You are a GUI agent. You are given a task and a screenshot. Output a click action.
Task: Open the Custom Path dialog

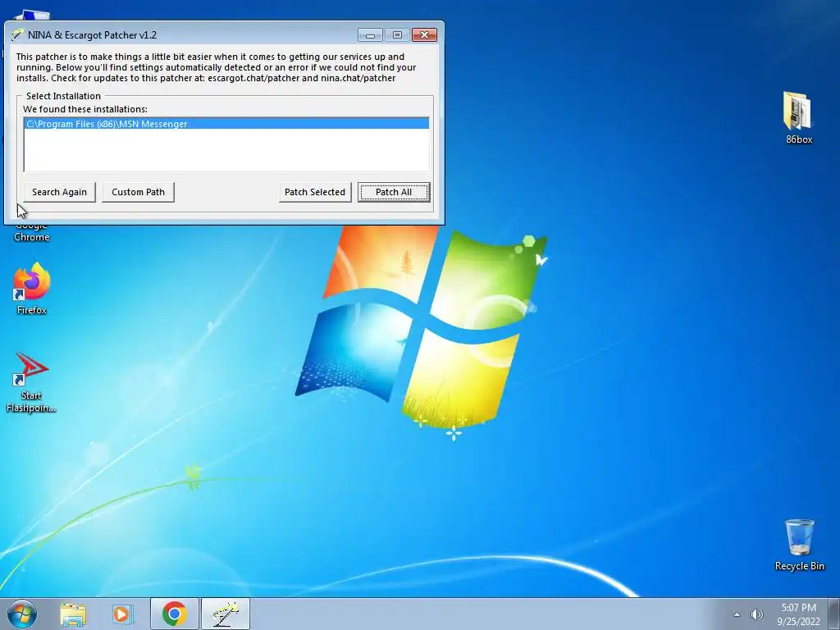138,192
